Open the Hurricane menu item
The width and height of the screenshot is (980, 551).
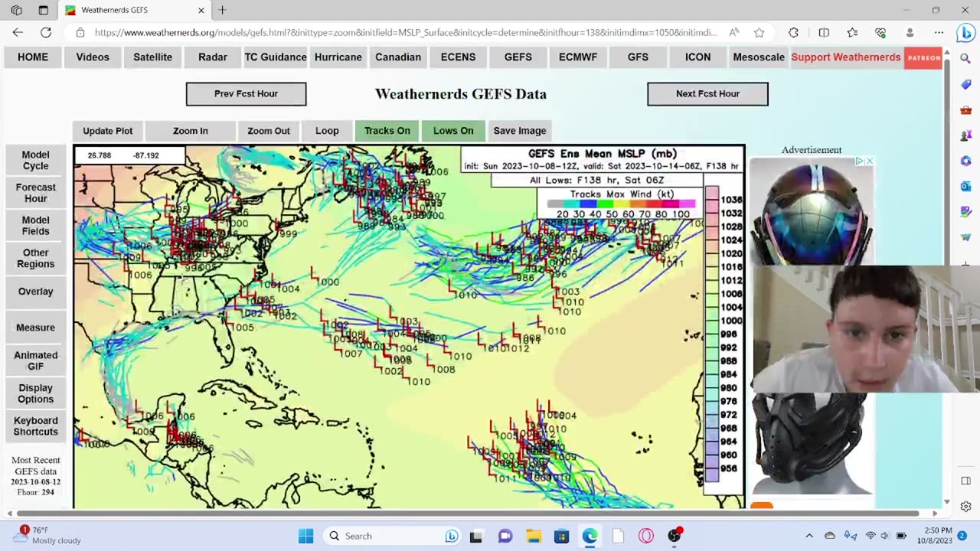click(338, 57)
